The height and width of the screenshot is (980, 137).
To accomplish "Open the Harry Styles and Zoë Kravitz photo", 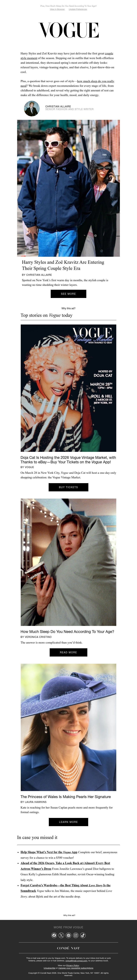I will tap(68, 188).
